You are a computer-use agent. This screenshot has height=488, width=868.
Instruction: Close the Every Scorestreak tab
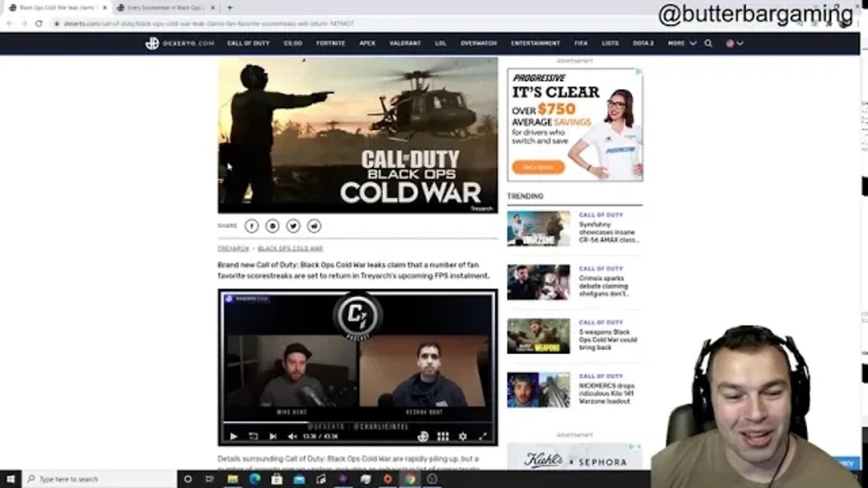tap(212, 7)
